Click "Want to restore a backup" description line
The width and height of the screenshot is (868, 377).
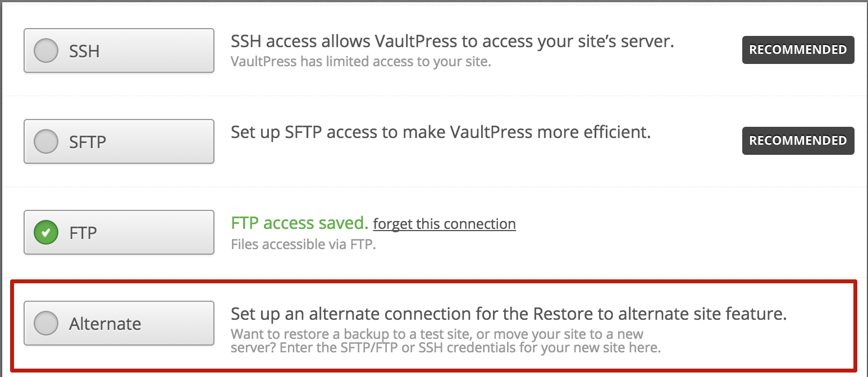coord(437,334)
